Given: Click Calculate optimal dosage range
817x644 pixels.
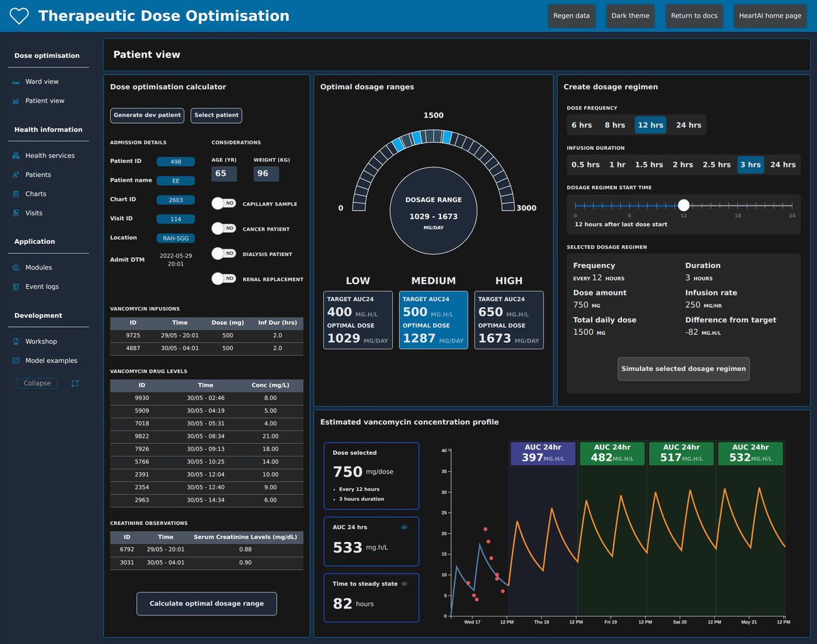Looking at the screenshot, I should pyautogui.click(x=206, y=603).
